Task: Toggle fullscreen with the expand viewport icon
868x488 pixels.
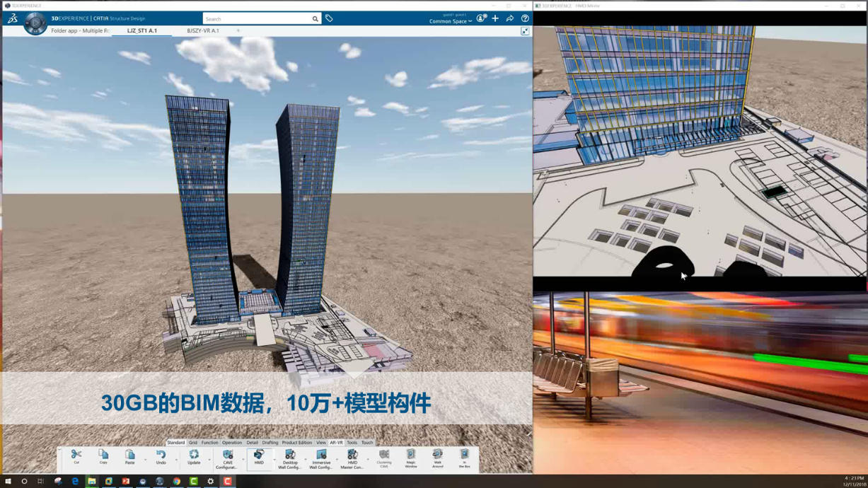Action: 525,31
